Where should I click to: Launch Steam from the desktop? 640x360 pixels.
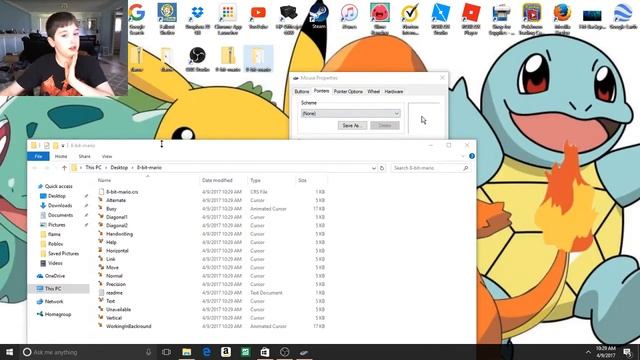pyautogui.click(x=319, y=16)
